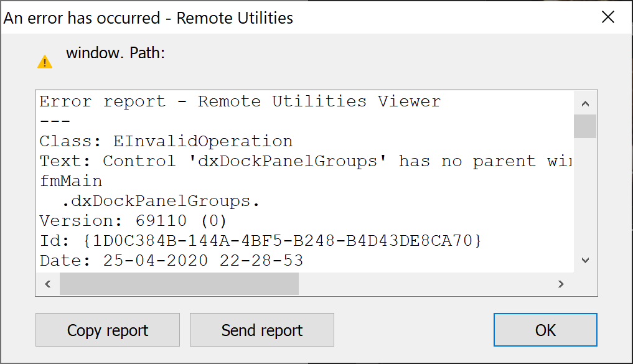Click the 'Version: 69110 (0)' line
Screen dimensions: 633x364
point(133,221)
